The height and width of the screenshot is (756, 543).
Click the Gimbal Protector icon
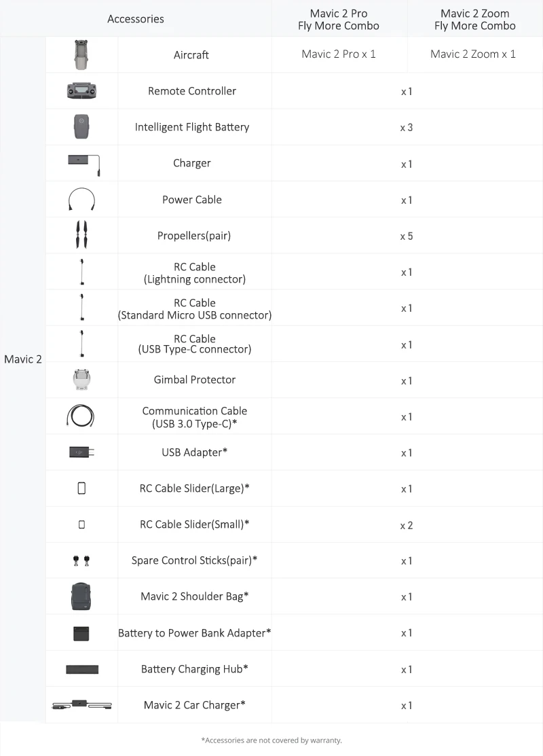81,380
